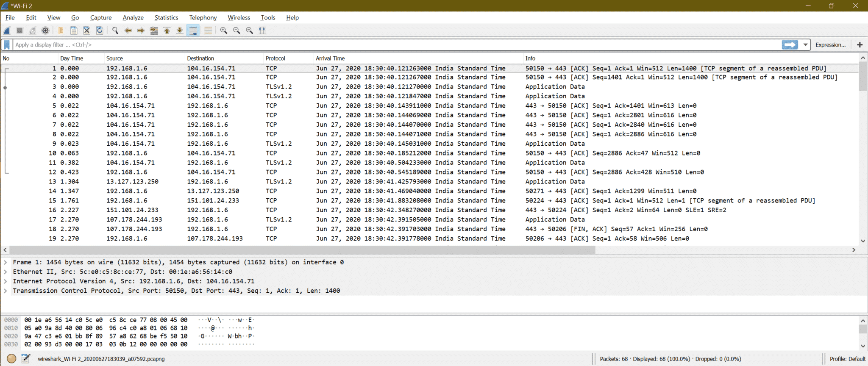The width and height of the screenshot is (868, 366).
Task: Go back in packet history
Action: (x=128, y=30)
